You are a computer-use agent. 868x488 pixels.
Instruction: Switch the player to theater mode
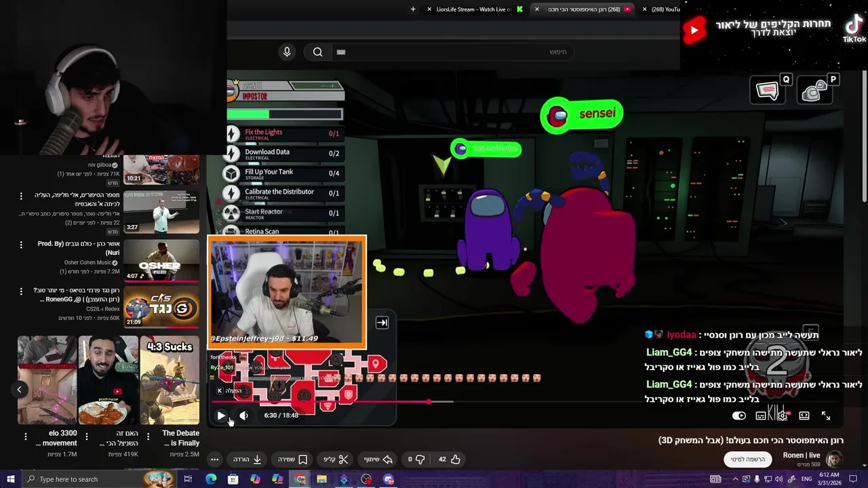pyautogui.click(x=804, y=415)
